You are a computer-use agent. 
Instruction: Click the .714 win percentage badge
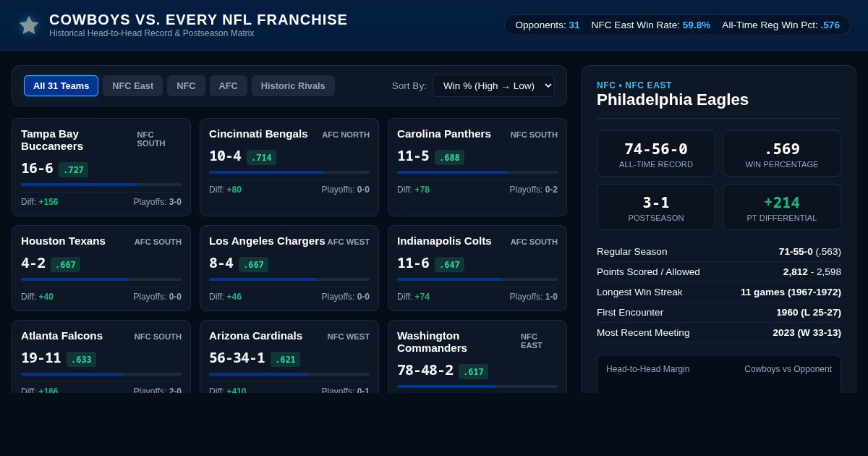pos(261,157)
